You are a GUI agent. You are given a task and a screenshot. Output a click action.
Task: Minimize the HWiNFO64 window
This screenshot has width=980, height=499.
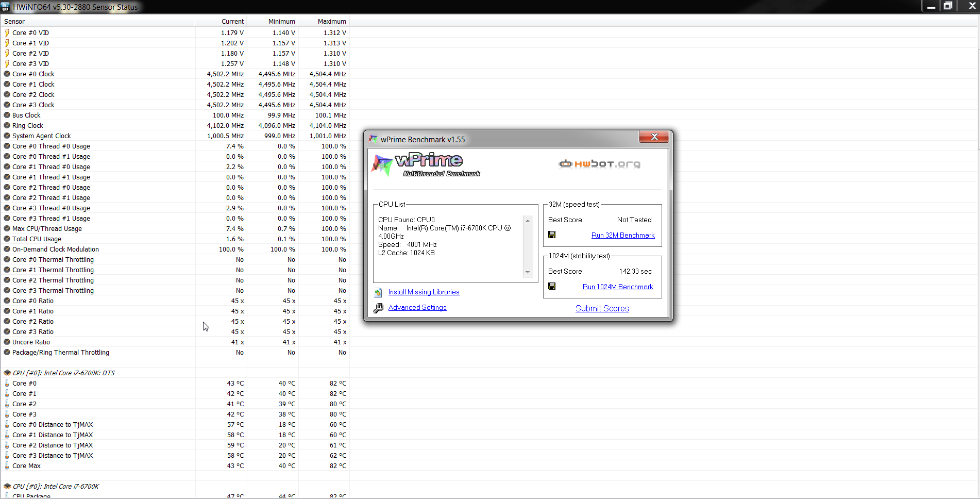coord(931,6)
